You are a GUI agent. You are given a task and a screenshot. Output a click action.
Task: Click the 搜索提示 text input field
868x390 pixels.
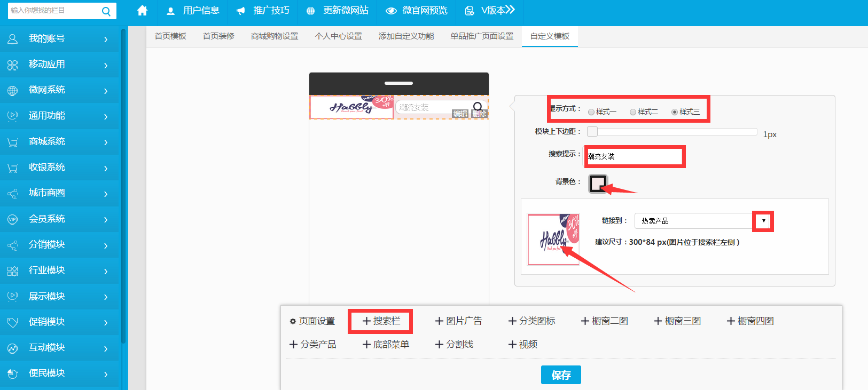point(634,156)
